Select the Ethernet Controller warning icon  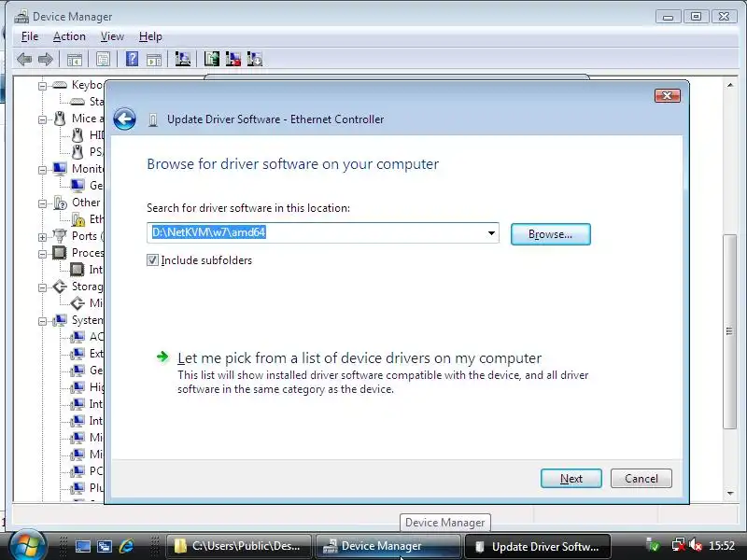point(78,219)
